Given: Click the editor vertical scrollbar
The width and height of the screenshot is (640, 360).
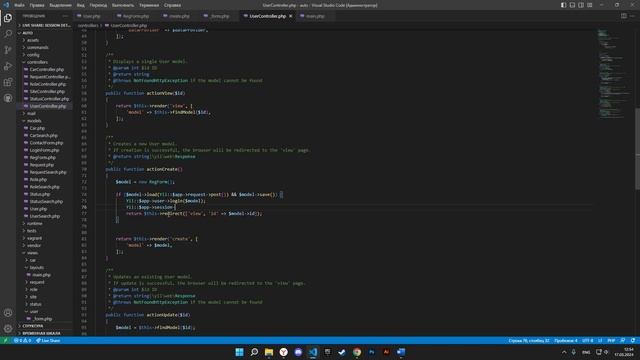Looking at the screenshot, I should (x=637, y=149).
